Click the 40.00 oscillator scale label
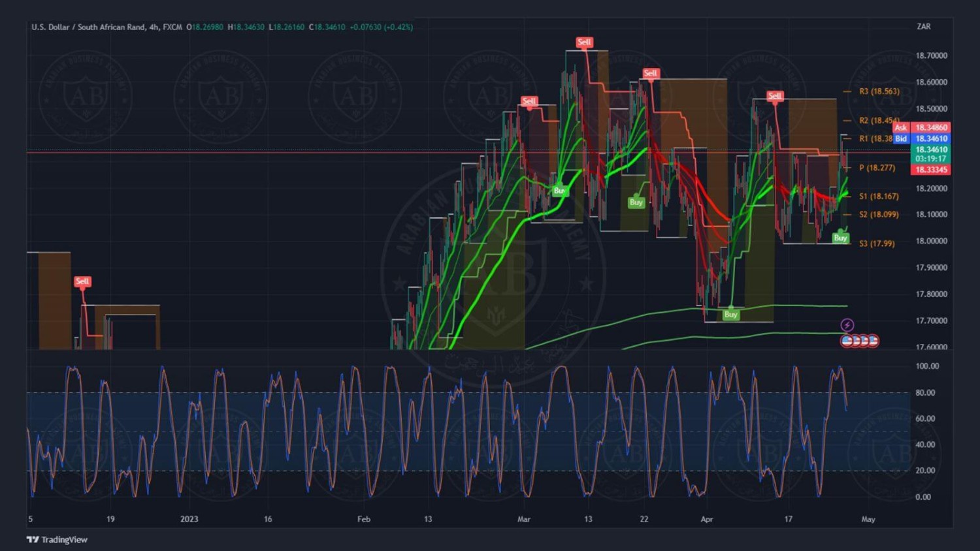980x551 pixels. click(x=925, y=445)
